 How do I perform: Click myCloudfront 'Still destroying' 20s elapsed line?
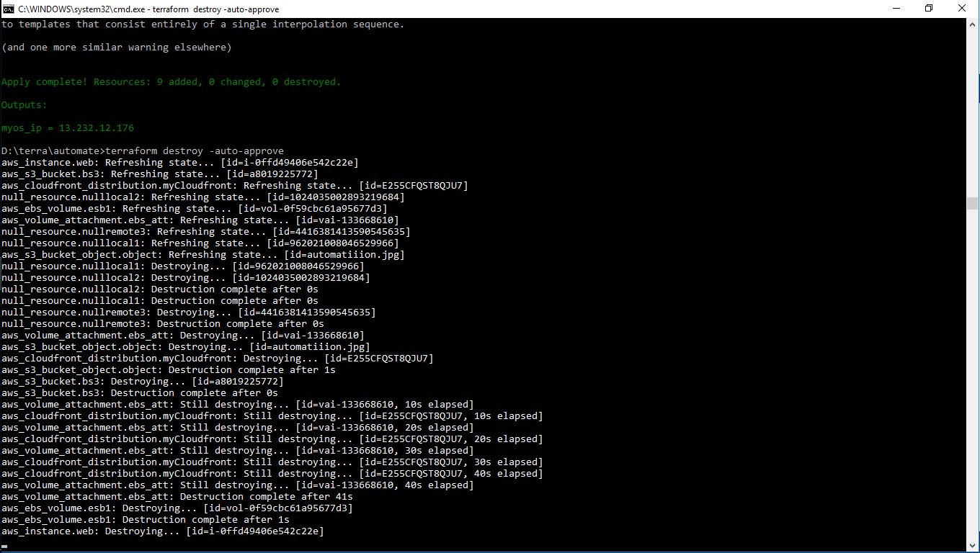pos(272,439)
